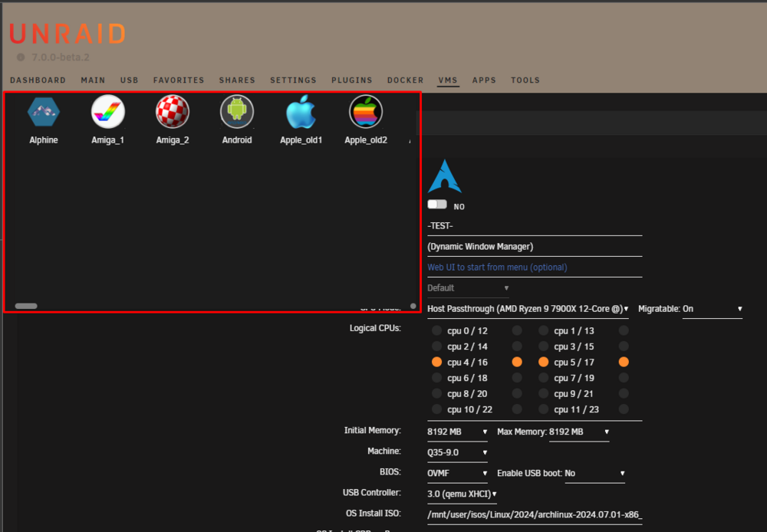Enable logical cpu 0 checkbox
This screenshot has width=767, height=532.
pos(437,330)
